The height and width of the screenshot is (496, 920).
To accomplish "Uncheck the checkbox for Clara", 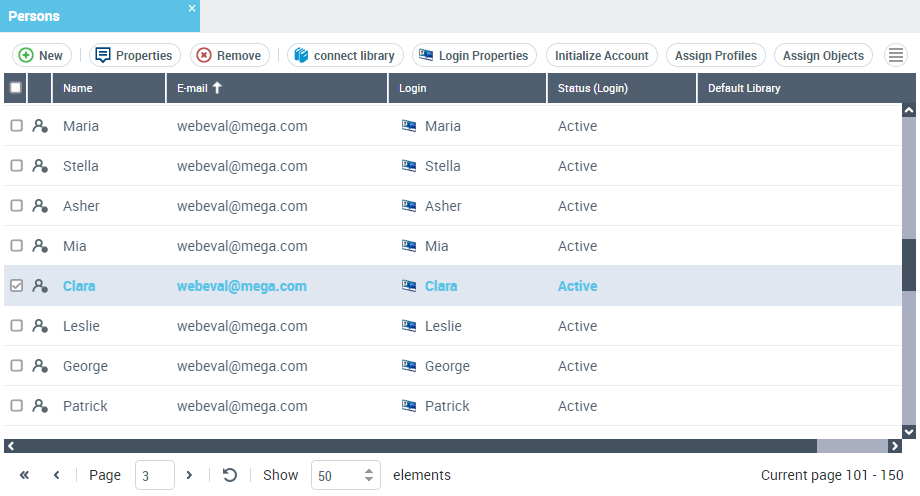I will point(16,286).
